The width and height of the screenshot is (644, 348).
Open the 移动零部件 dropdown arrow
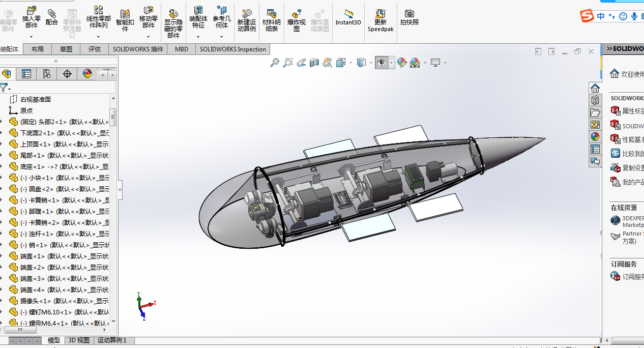[149, 37]
